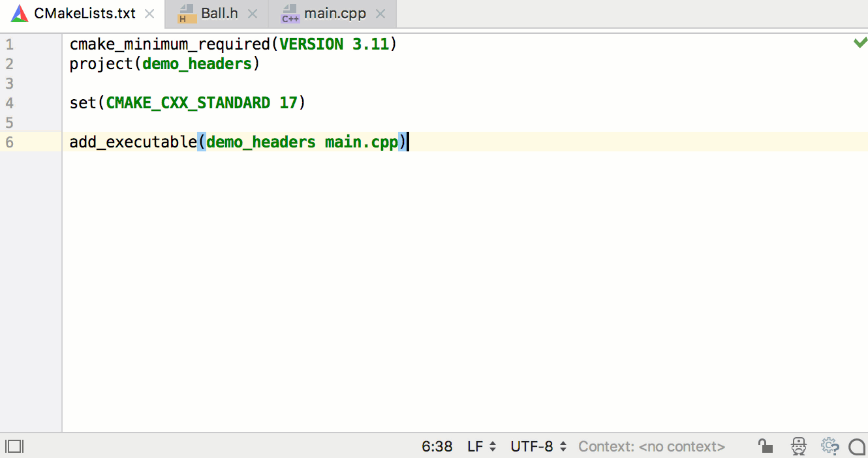
Task: Click the CMake triangle icon on CMakeLists.txt tab
Action: pyautogui.click(x=20, y=14)
